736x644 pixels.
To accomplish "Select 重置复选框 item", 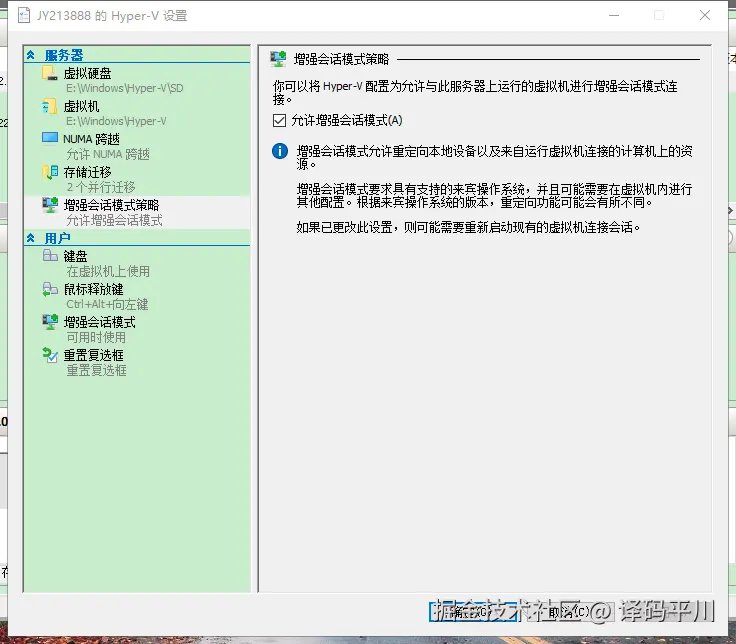I will (93, 355).
